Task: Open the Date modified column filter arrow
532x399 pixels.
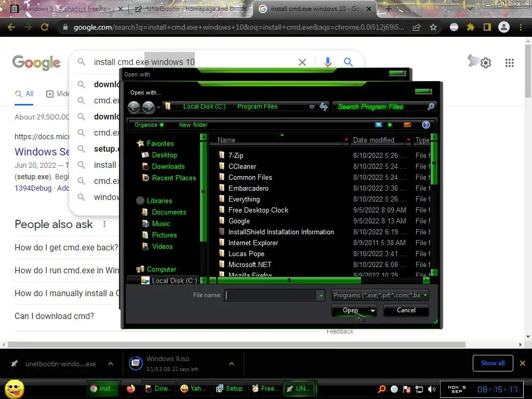Action: [x=408, y=140]
